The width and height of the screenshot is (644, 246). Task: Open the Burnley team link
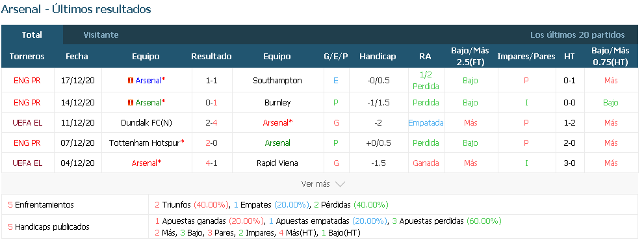pyautogui.click(x=277, y=102)
